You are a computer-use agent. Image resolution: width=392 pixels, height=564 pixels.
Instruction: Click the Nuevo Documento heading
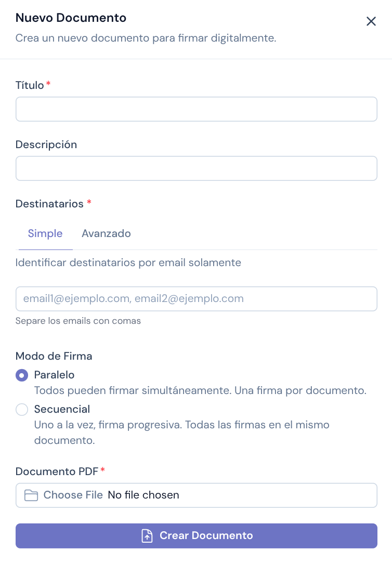click(x=71, y=18)
